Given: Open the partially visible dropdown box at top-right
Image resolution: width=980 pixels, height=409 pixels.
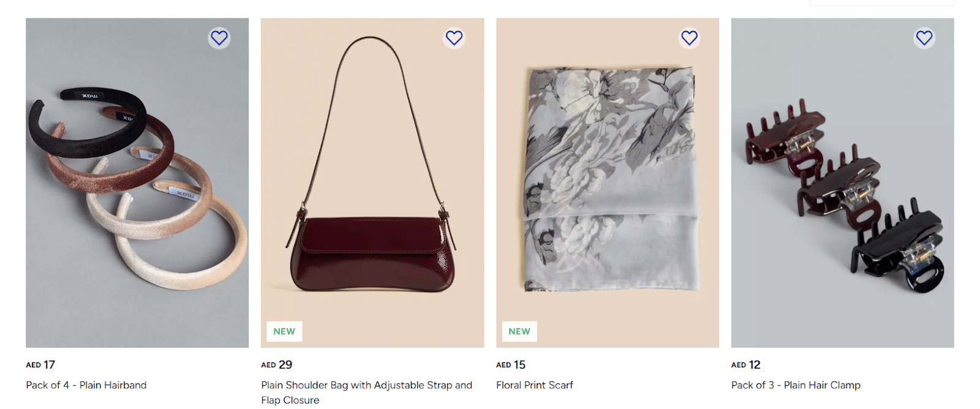Looking at the screenshot, I should [x=881, y=2].
